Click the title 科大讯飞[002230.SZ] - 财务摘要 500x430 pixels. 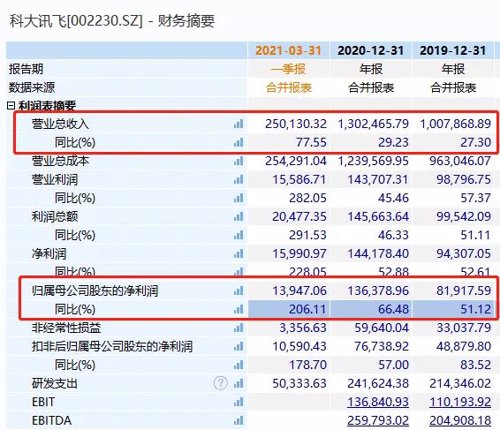coord(112,21)
